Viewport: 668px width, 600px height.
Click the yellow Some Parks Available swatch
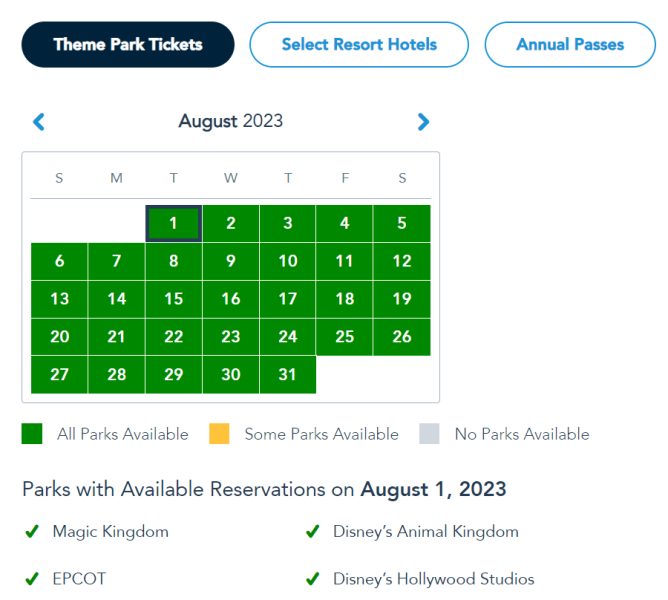click(x=219, y=434)
